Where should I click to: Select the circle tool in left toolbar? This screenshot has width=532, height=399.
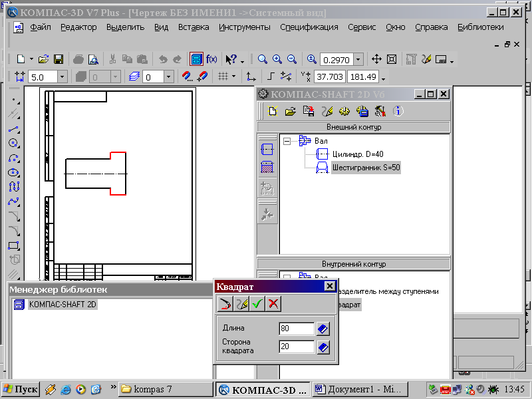pyautogui.click(x=13, y=143)
